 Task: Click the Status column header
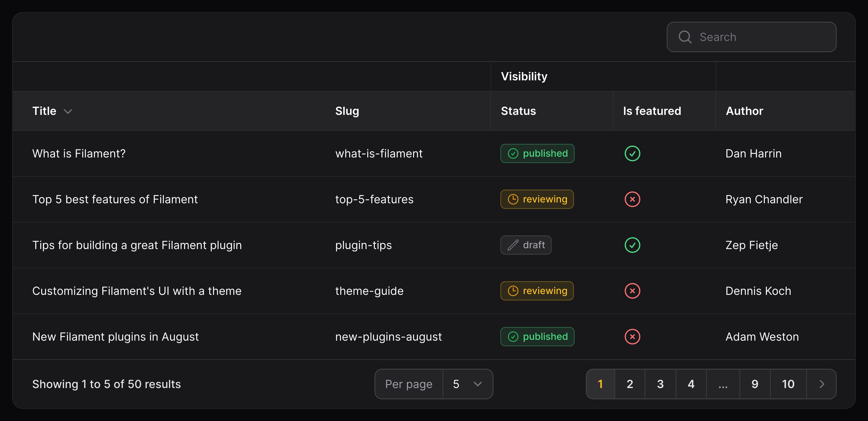coord(518,111)
